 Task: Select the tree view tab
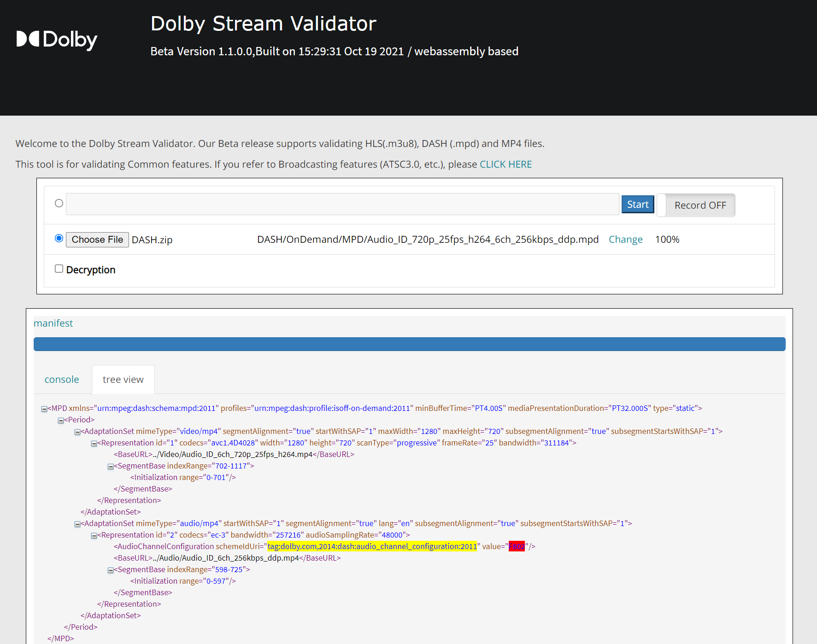click(123, 379)
